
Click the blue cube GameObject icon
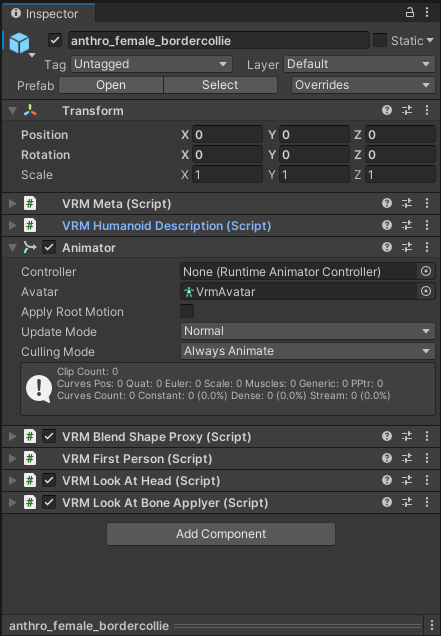click(x=19, y=43)
